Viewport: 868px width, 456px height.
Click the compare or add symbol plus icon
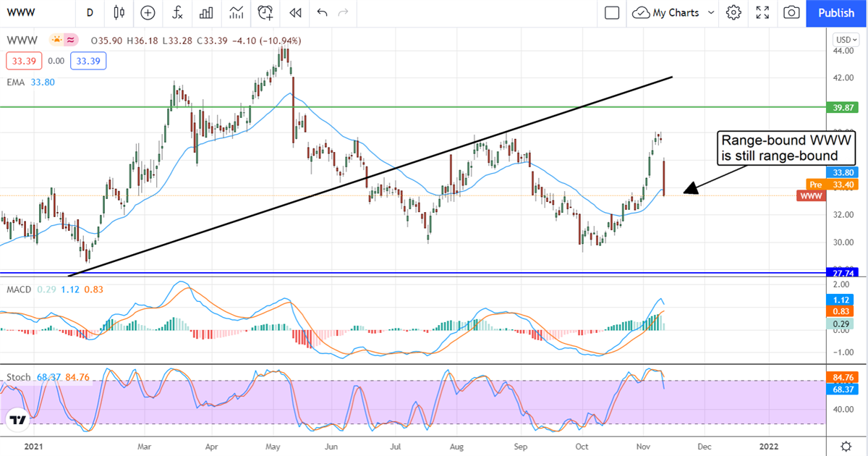(x=148, y=12)
